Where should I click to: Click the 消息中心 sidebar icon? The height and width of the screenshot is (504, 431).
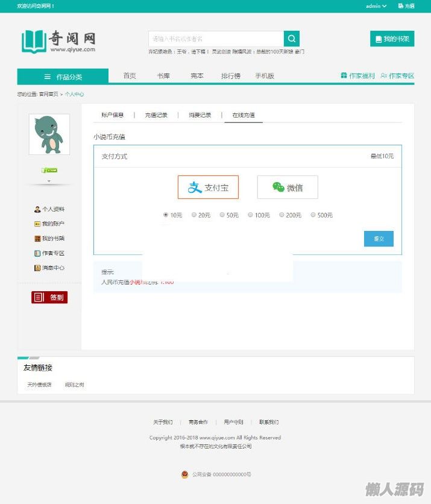37,268
